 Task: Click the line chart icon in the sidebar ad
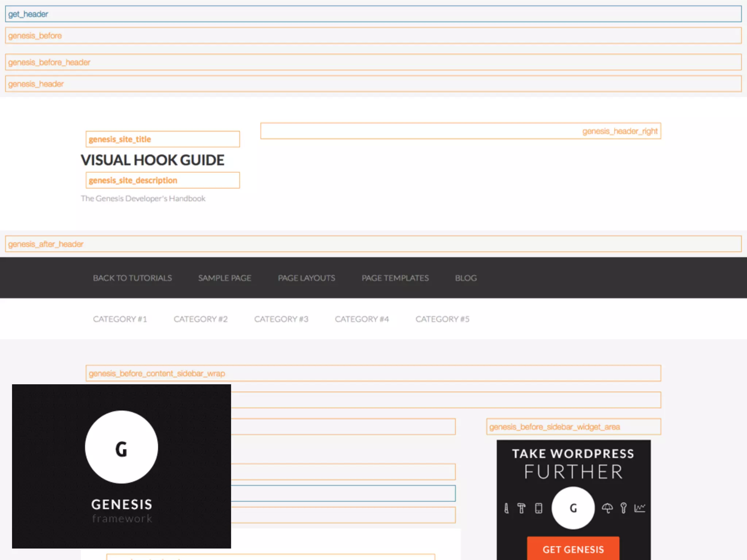(x=640, y=508)
